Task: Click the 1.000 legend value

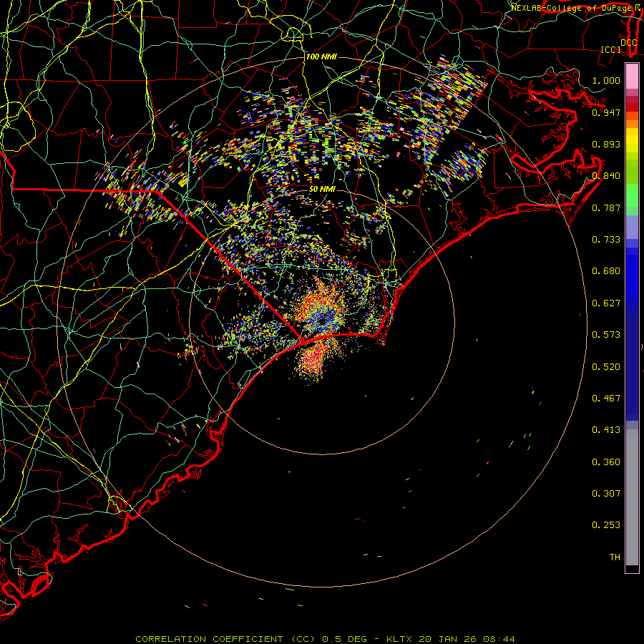Action: pos(606,80)
